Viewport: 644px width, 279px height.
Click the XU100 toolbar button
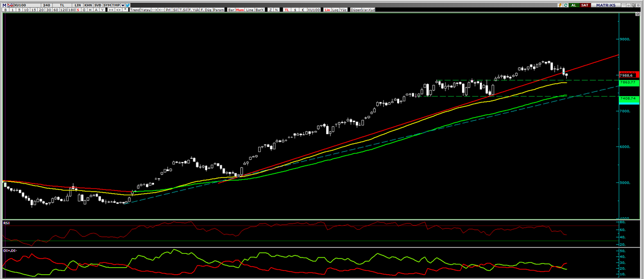coord(313,10)
